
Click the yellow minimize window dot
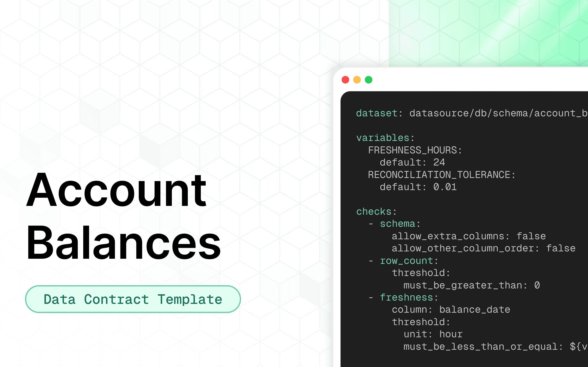(x=357, y=80)
